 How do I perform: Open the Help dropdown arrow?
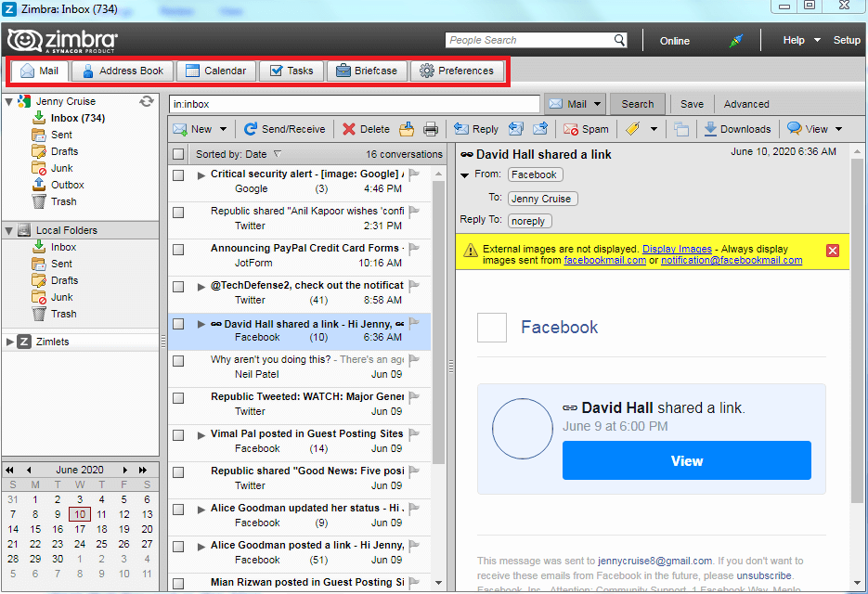point(817,40)
